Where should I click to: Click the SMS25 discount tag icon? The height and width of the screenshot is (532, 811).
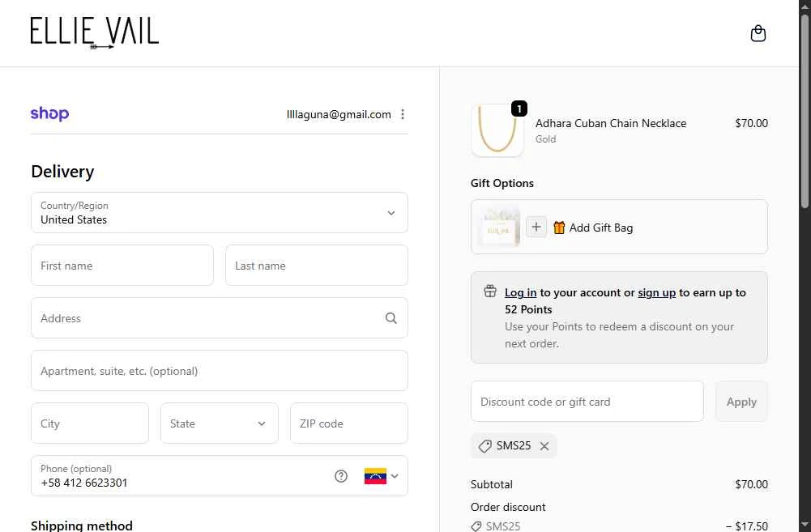point(484,446)
